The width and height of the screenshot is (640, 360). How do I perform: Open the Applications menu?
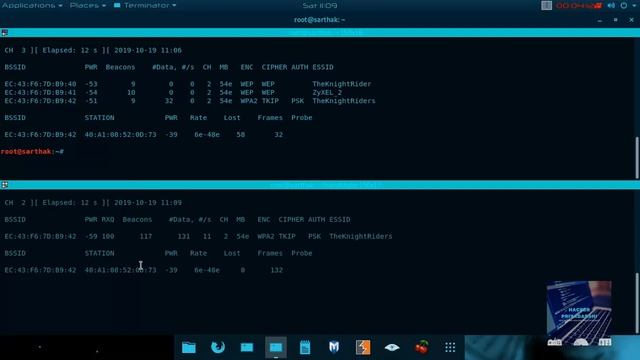pyautogui.click(x=32, y=5)
